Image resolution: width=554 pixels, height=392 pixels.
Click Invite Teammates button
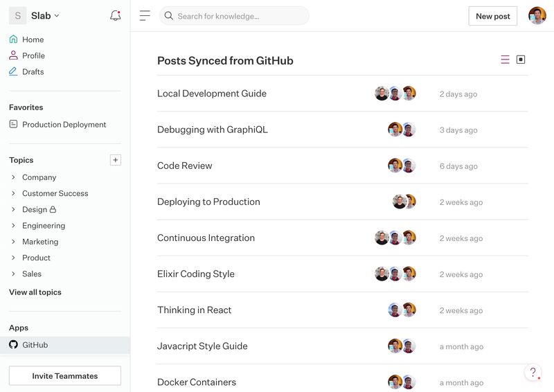coord(65,375)
